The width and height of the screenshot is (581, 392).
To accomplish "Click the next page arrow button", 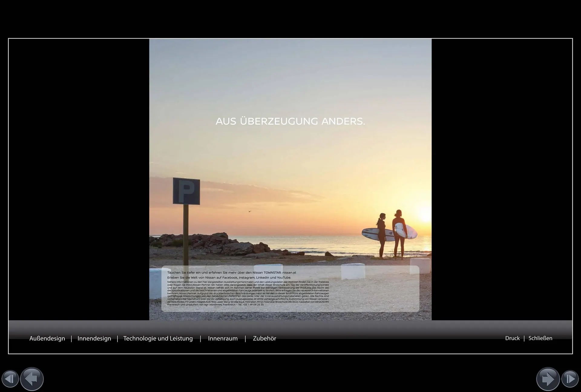I will (548, 379).
